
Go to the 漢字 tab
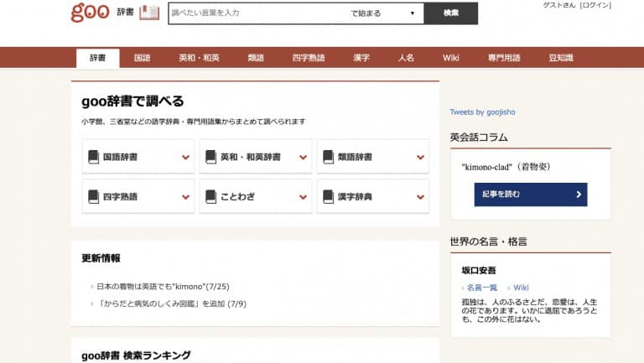[x=361, y=58]
